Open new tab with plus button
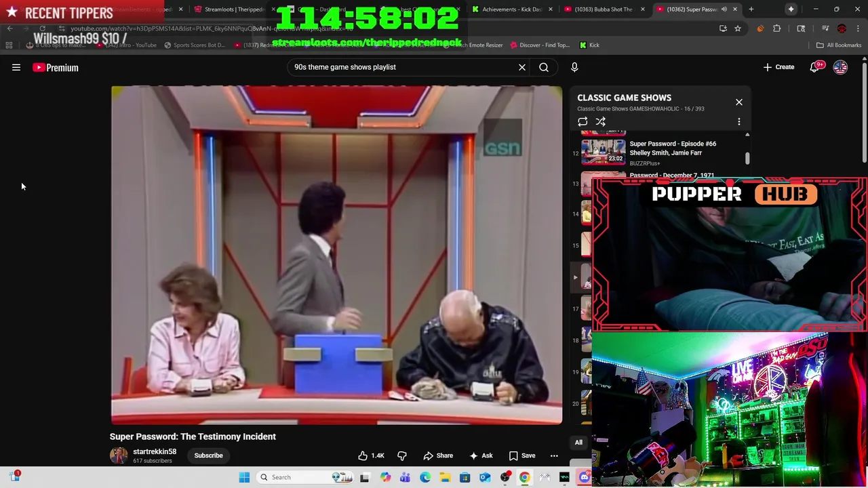Screen dimensions: 868x488 click(x=751, y=9)
